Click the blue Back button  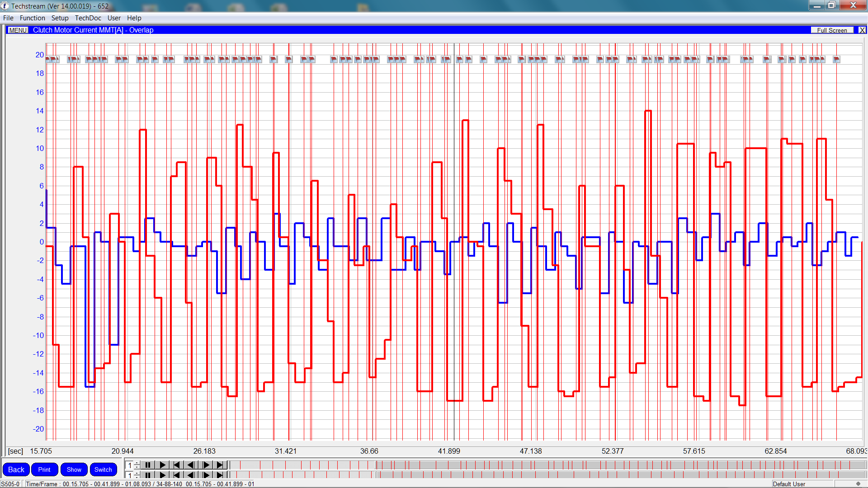[x=16, y=469]
